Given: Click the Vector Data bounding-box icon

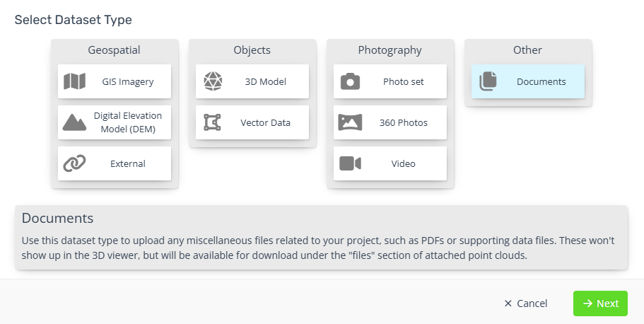Looking at the screenshot, I should [x=212, y=122].
